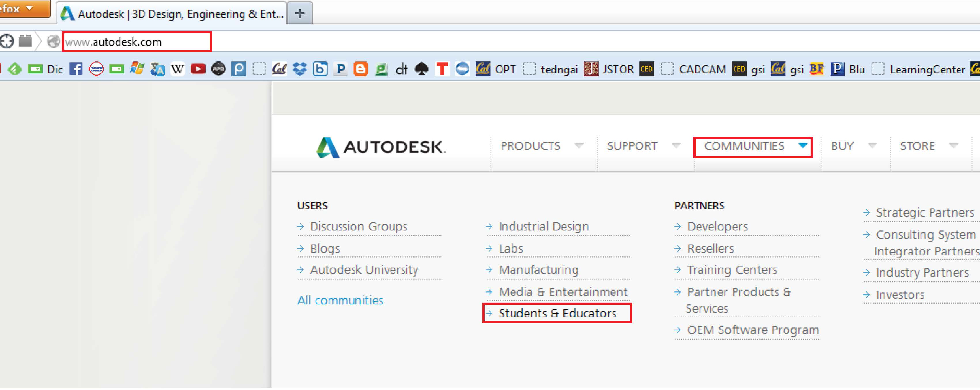Open the Autodesk University link
The height and width of the screenshot is (390, 980).
pos(364,270)
